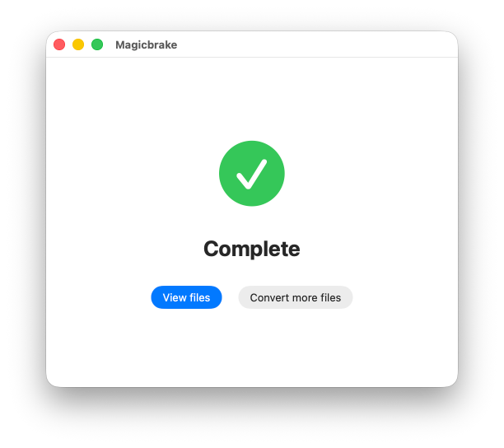The width and height of the screenshot is (504, 448).
Task: Focus the window by clicking the blank area below the buttons
Action: click(x=252, y=347)
